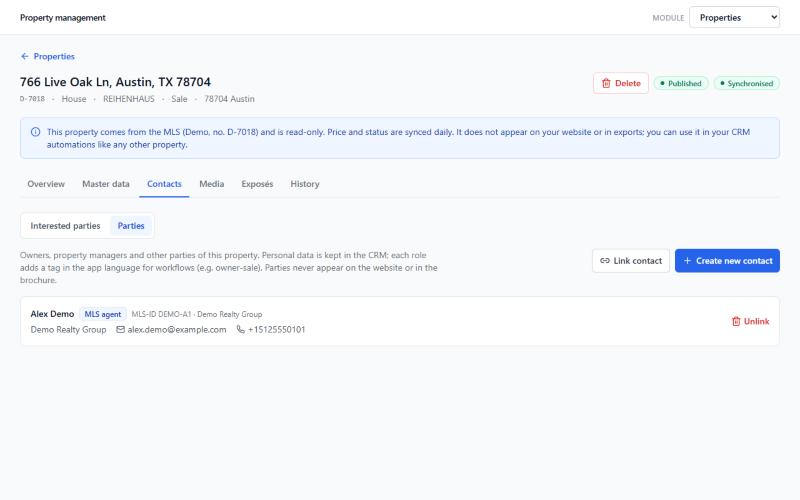The width and height of the screenshot is (800, 500).
Task: Unlink the Alex Demo contact
Action: coord(750,321)
